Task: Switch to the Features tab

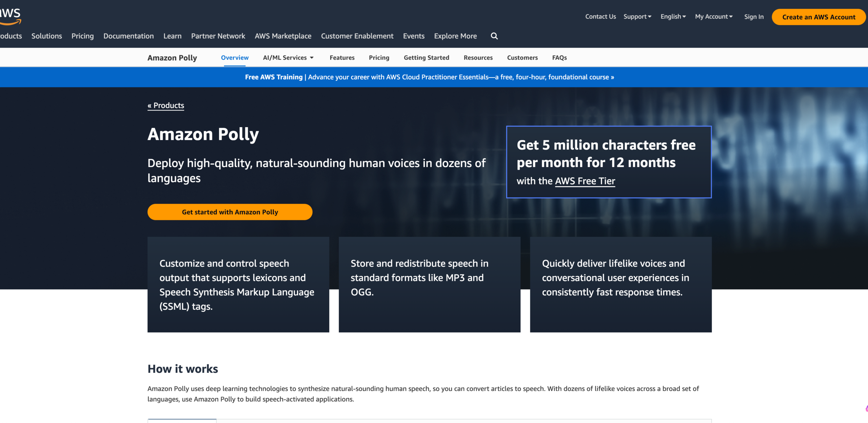Action: click(x=342, y=58)
